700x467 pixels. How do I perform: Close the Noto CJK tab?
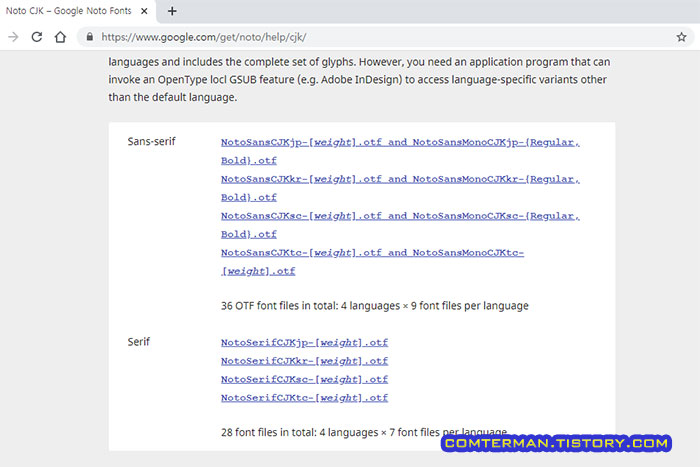coord(144,11)
